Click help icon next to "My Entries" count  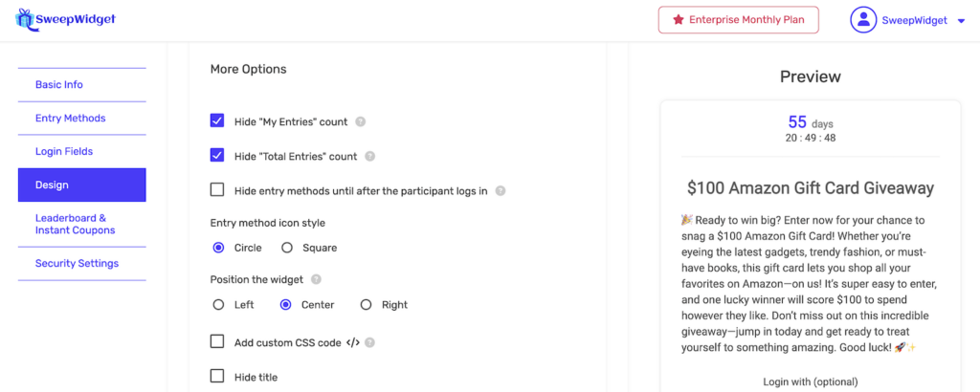[x=361, y=122]
